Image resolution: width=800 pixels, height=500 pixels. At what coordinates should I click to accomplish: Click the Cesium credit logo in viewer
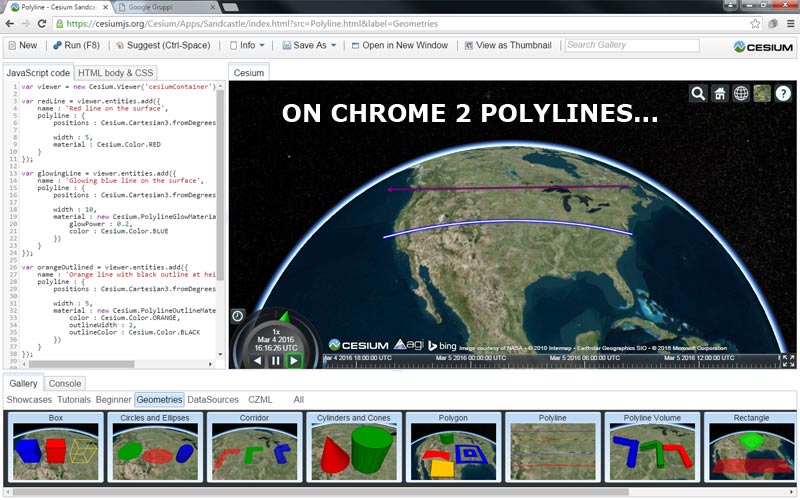359,345
